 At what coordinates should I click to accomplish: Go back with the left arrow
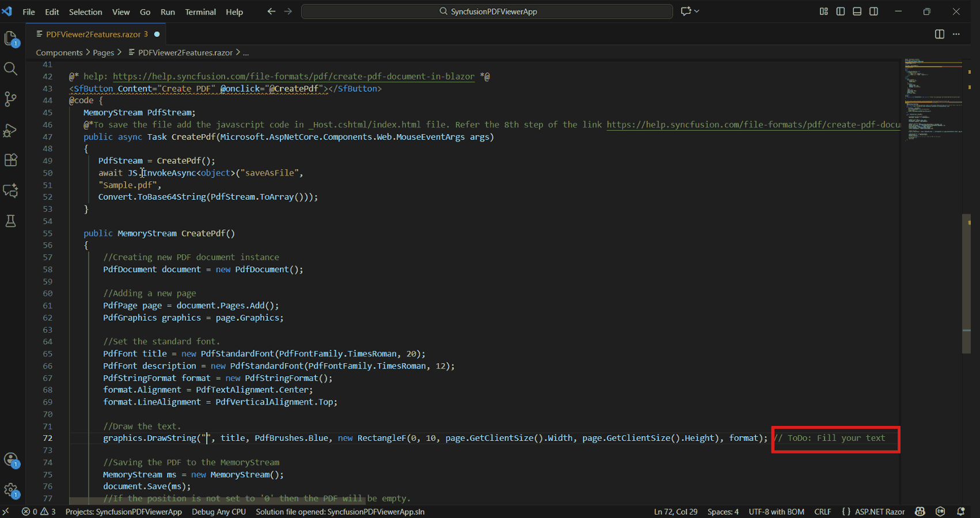271,12
